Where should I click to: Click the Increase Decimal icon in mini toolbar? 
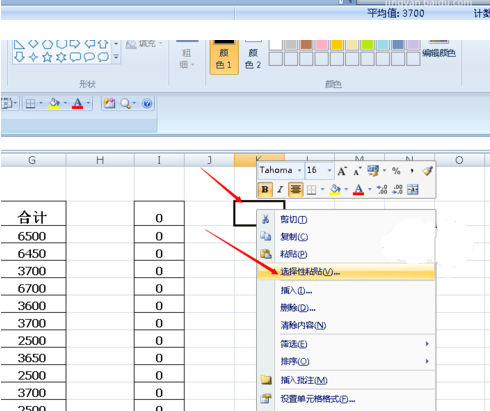tap(382, 190)
